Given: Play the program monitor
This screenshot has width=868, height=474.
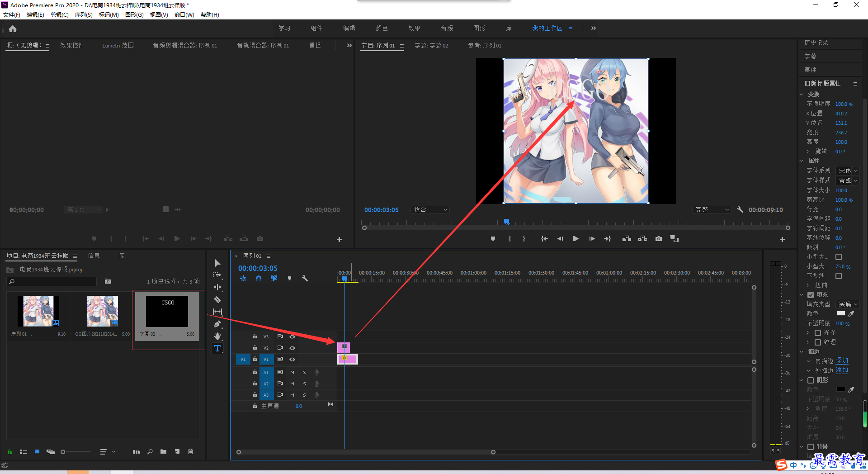Looking at the screenshot, I should coord(576,239).
